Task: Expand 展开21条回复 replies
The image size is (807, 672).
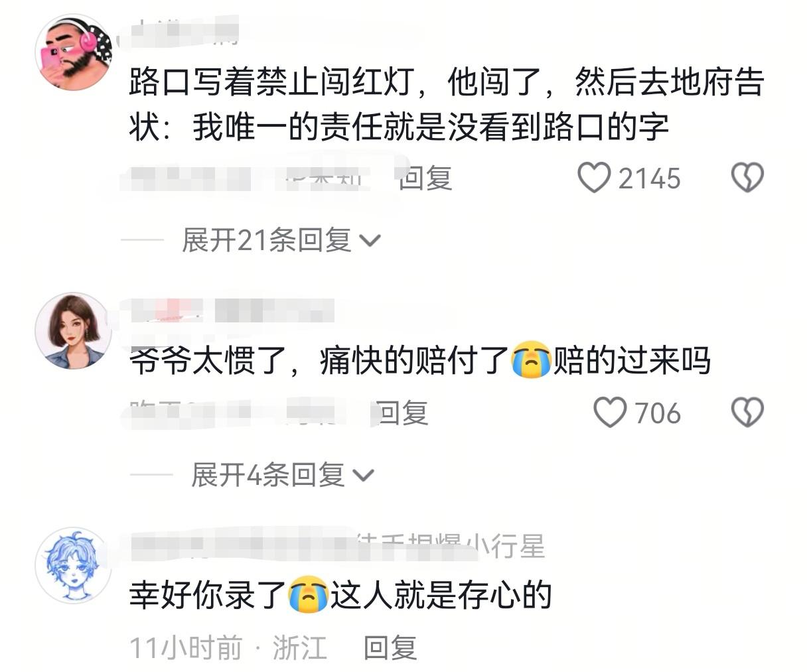Action: (281, 240)
